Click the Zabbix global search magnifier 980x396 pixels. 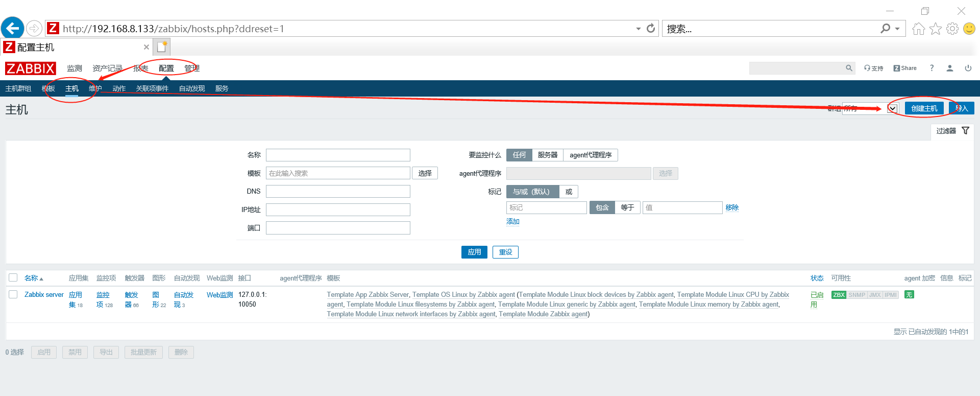[849, 68]
